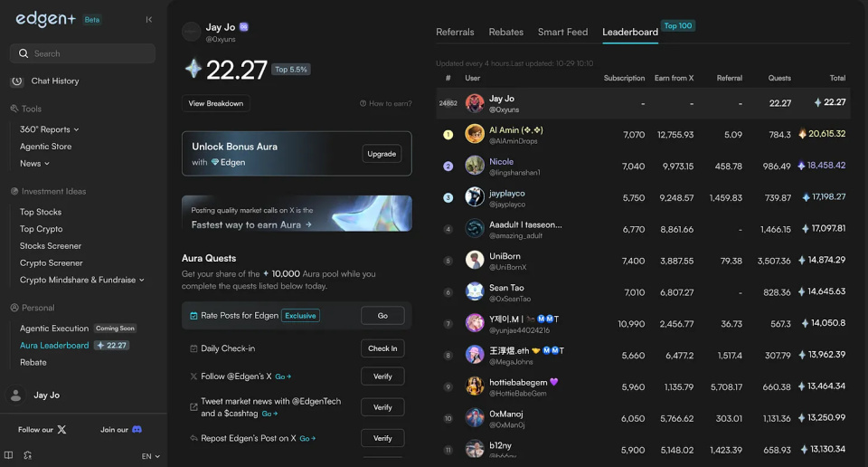Click the checklist icon beside Rate Posts for Edgen
Screen dimensions: 868x467
click(x=193, y=316)
